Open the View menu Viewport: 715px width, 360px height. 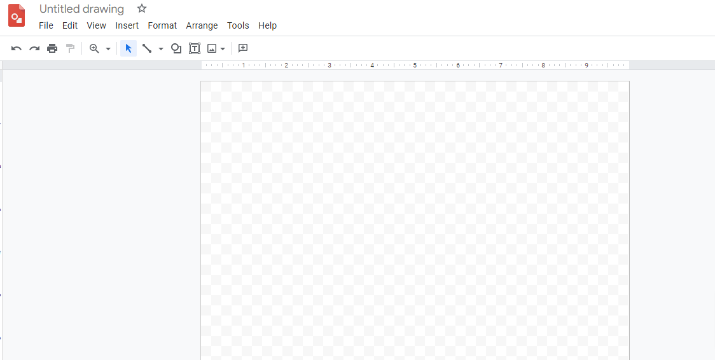pyautogui.click(x=96, y=26)
